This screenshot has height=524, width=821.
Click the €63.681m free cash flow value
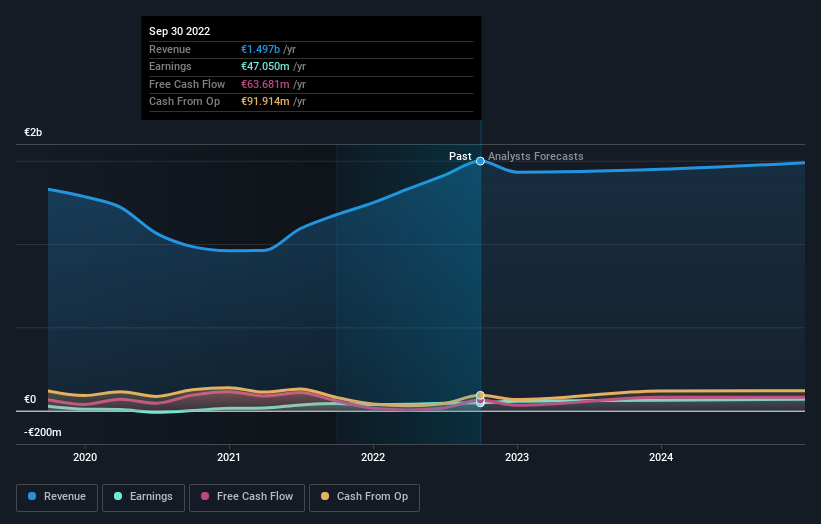coord(265,84)
